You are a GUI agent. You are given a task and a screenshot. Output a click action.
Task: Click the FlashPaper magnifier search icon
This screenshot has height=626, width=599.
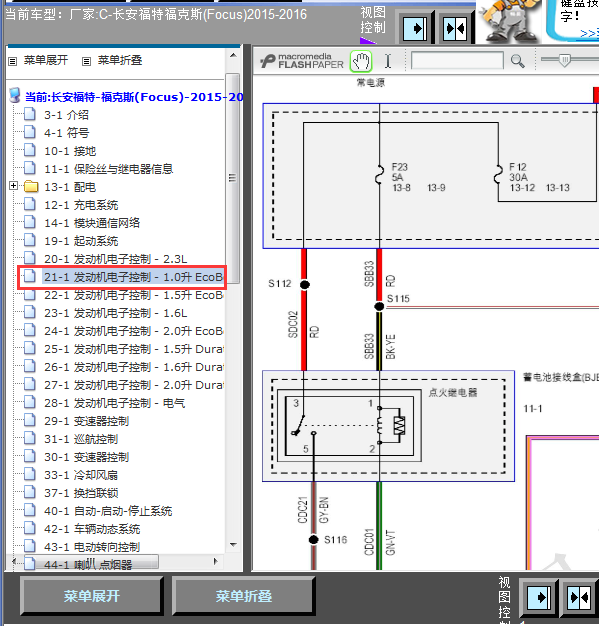click(518, 61)
